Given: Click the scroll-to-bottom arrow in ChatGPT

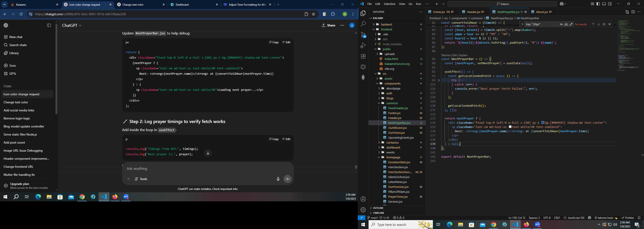Looking at the screenshot, I should click(x=208, y=153).
